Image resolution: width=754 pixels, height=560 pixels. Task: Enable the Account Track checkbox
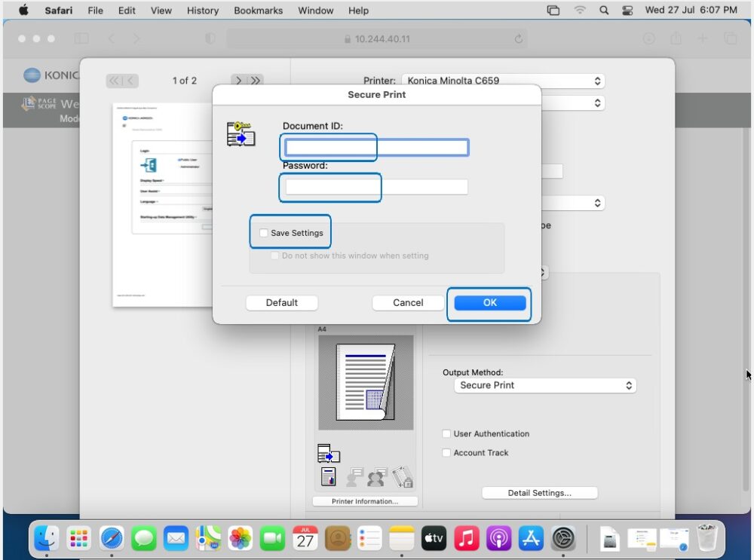click(446, 452)
